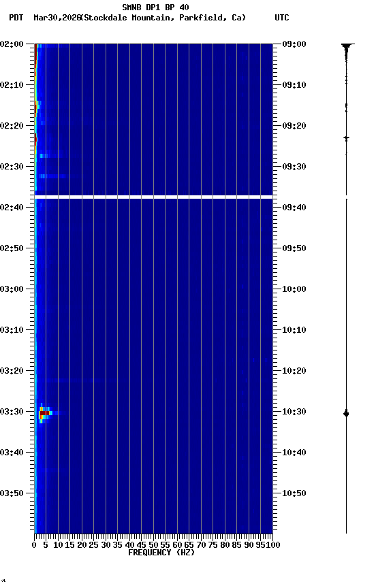Click the 0 Hz frequency tick label
This screenshot has width=376, height=588.
point(34,545)
